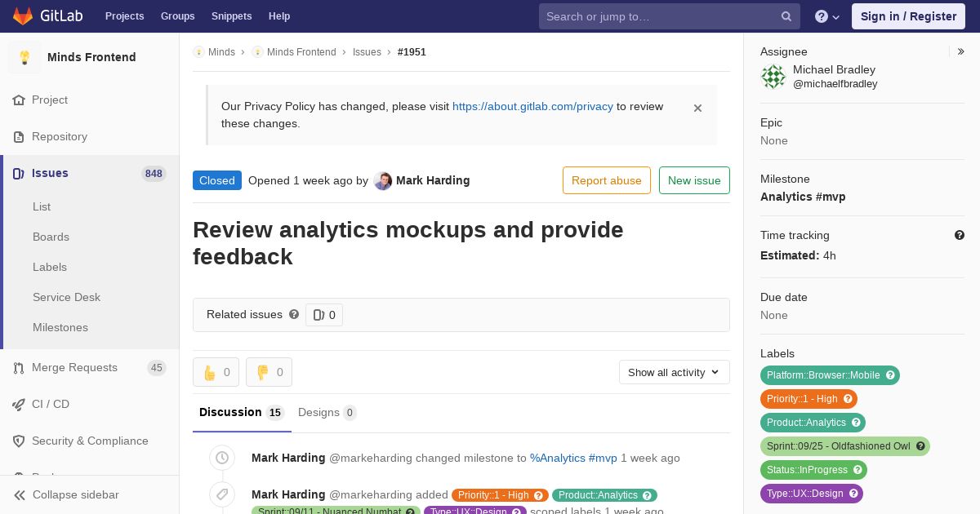The width and height of the screenshot is (980, 514).
Task: Click Michael Bradley's assignee avatar
Action: pos(773,77)
